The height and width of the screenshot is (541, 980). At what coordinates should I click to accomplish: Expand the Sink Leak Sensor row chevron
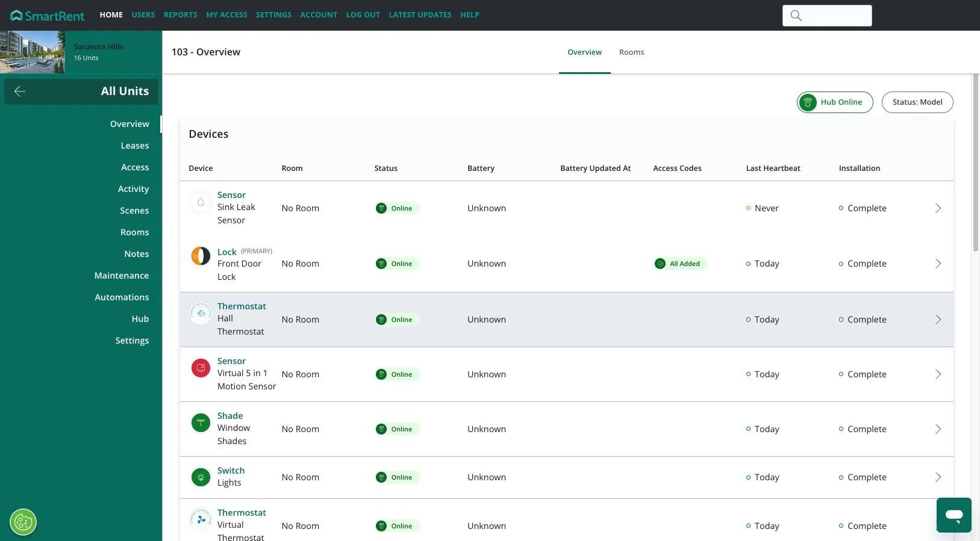pos(938,208)
